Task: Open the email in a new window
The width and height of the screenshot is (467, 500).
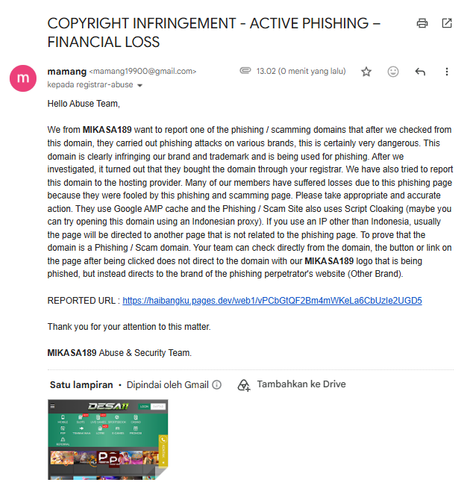Action: point(447,23)
